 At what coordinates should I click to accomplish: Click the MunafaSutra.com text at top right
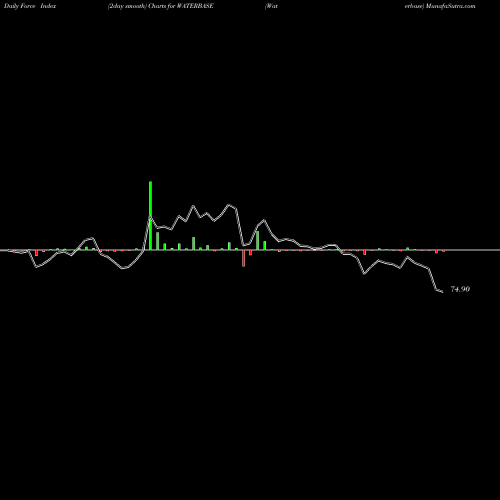pos(450,6)
